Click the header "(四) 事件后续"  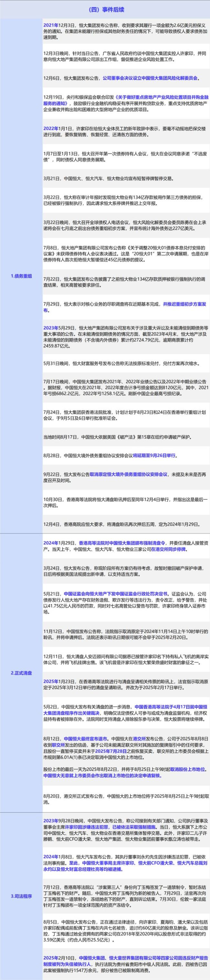[x=105, y=10]
